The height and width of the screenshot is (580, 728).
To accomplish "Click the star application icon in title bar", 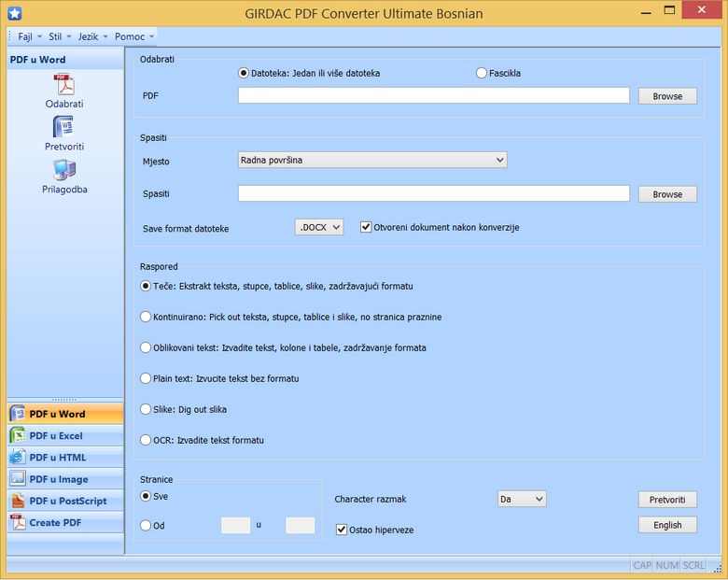I will tap(14, 13).
